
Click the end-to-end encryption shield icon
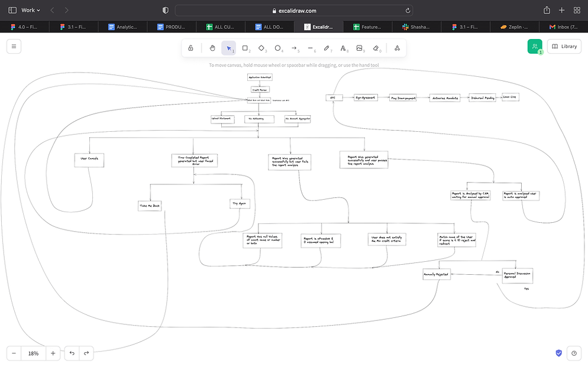pyautogui.click(x=559, y=353)
